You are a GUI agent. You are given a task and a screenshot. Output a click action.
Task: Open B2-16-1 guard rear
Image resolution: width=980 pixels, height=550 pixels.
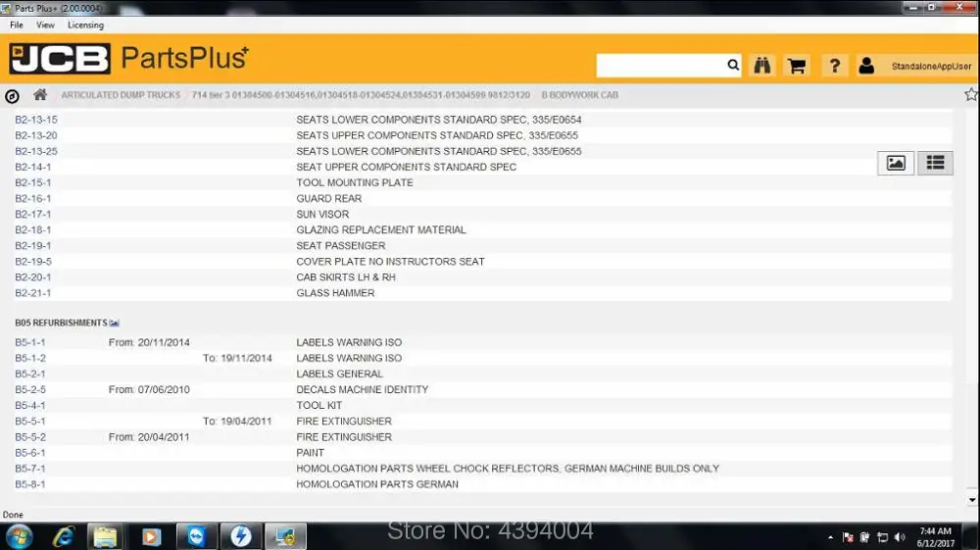[x=33, y=198]
